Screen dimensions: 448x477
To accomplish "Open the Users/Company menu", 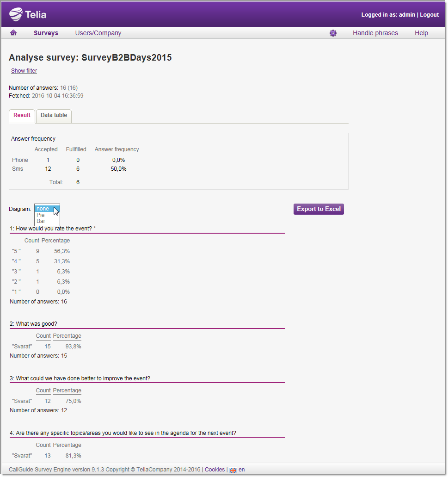I will (x=98, y=33).
